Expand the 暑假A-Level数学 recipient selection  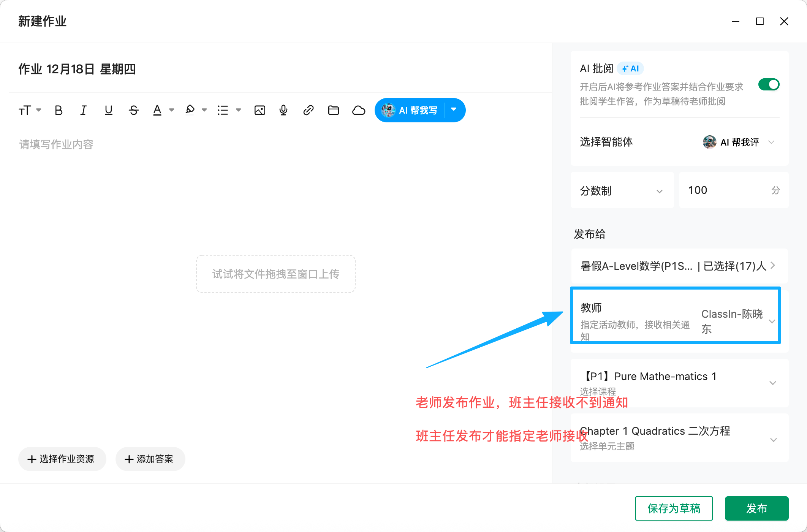(772, 266)
